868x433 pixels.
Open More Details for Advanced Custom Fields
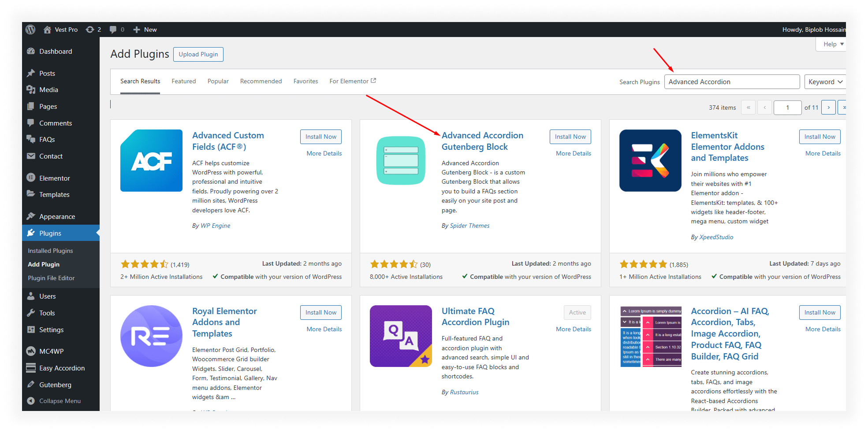(x=324, y=153)
